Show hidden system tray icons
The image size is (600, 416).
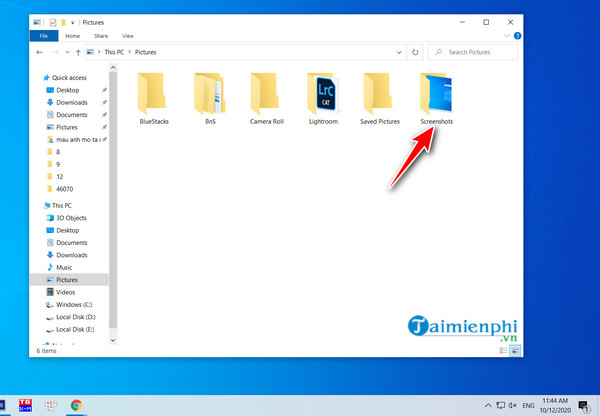click(488, 405)
